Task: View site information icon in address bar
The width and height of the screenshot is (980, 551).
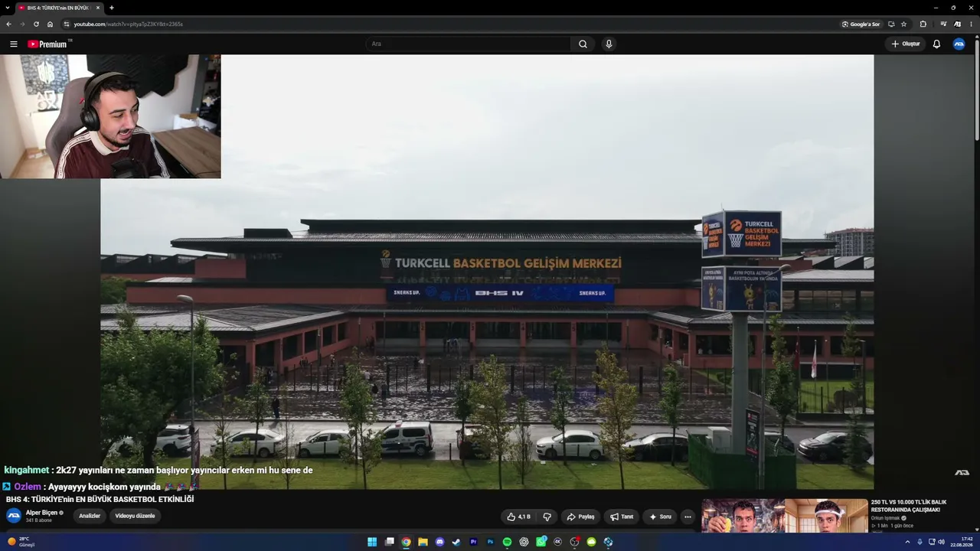Action: click(x=67, y=24)
